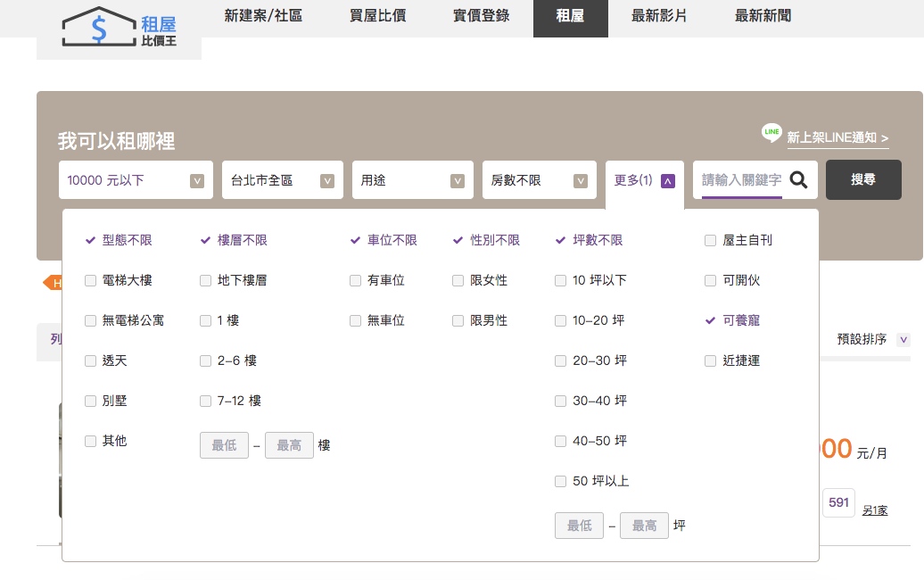The height and width of the screenshot is (580, 924).
Task: Follow the 新上架LINE通知 link
Action: coord(837,138)
